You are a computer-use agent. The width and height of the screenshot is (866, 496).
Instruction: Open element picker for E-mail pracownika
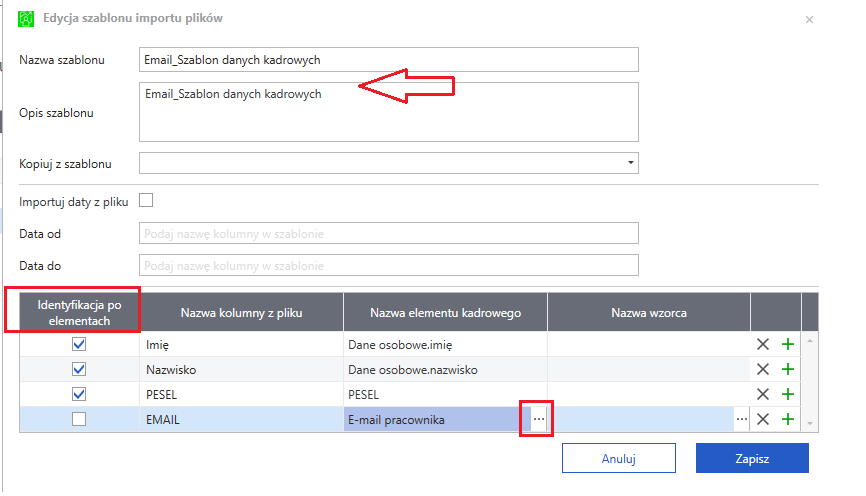point(538,419)
